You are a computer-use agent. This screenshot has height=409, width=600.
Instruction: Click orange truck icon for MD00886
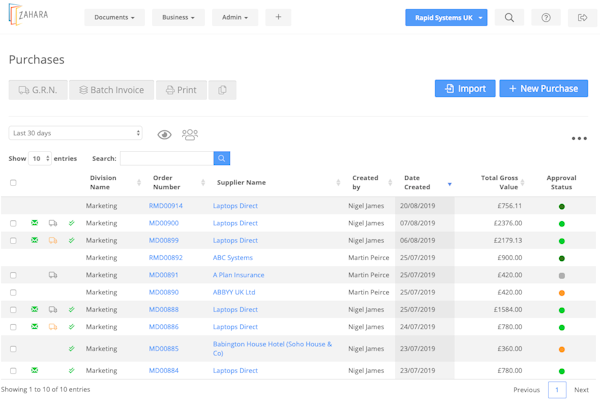[53, 327]
